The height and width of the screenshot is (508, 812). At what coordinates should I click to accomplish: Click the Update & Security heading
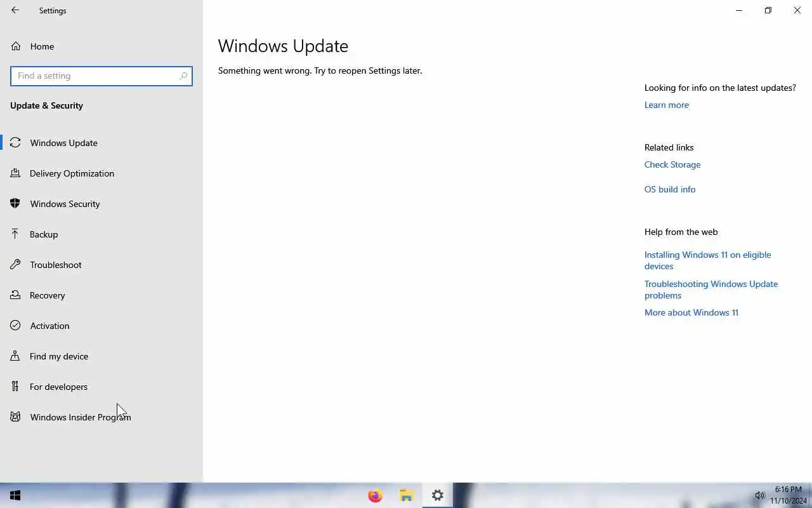coord(46,105)
